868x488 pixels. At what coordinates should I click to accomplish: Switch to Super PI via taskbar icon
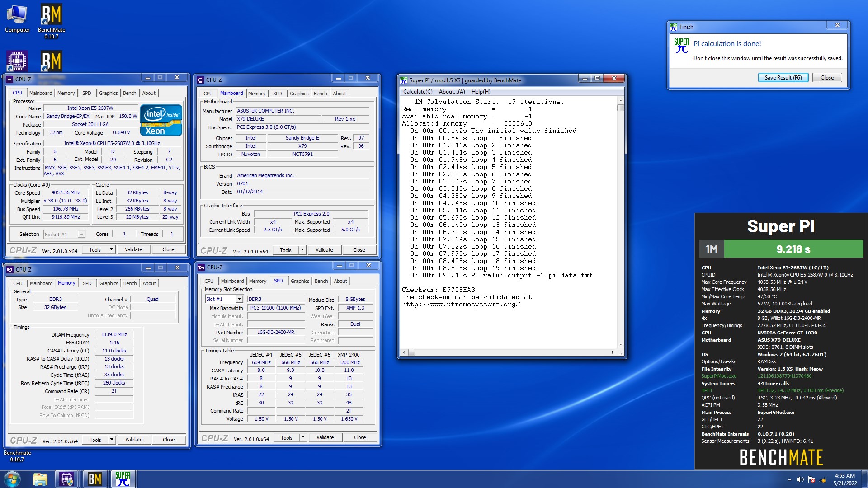tap(123, 479)
